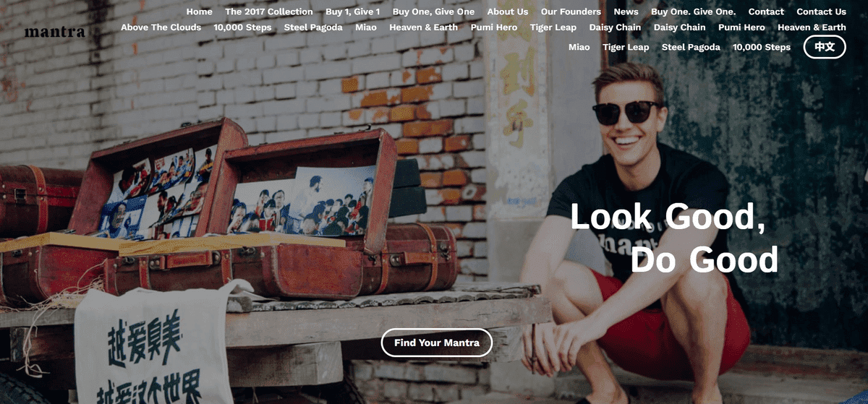The width and height of the screenshot is (868, 404).
Task: Open the Contact link beside News
Action: click(766, 12)
